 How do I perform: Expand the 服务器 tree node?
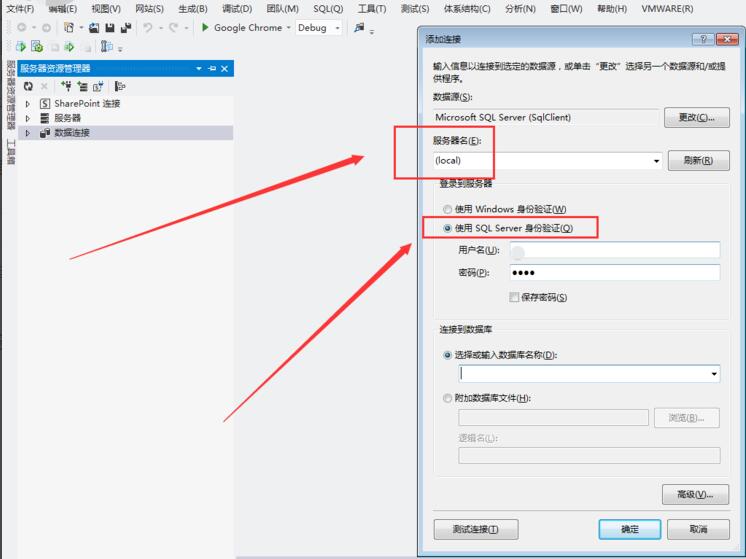(28, 118)
